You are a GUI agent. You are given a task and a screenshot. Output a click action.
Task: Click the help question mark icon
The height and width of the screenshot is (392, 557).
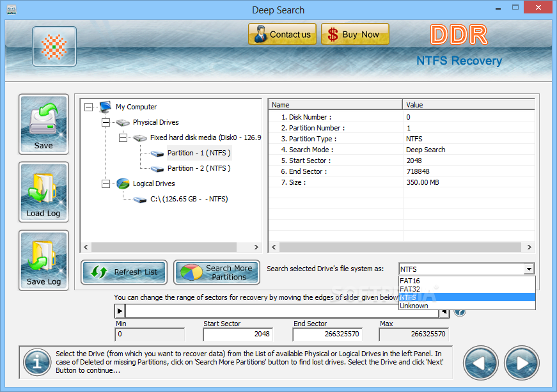coord(460,313)
